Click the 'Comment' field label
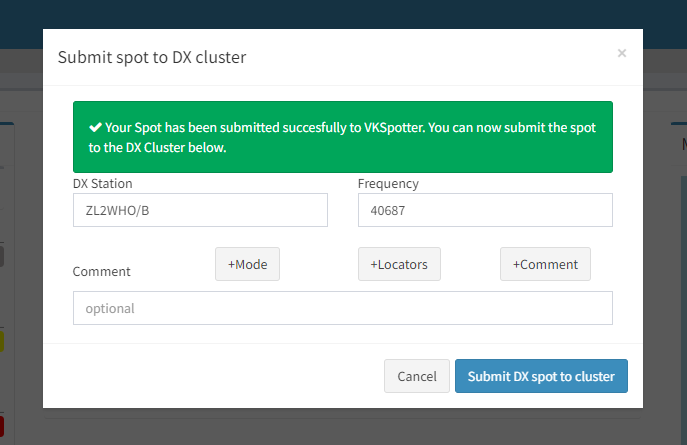 [x=102, y=271]
